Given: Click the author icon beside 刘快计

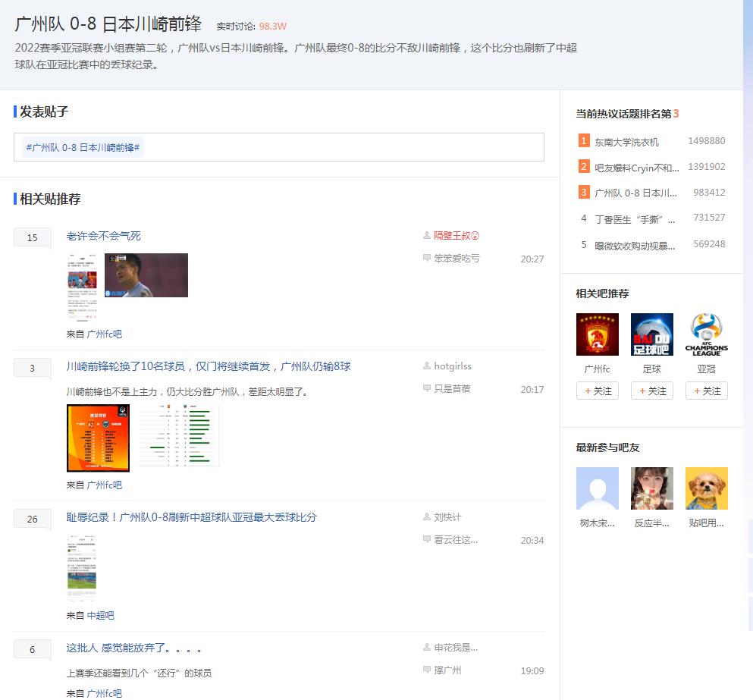Looking at the screenshot, I should click(x=426, y=516).
